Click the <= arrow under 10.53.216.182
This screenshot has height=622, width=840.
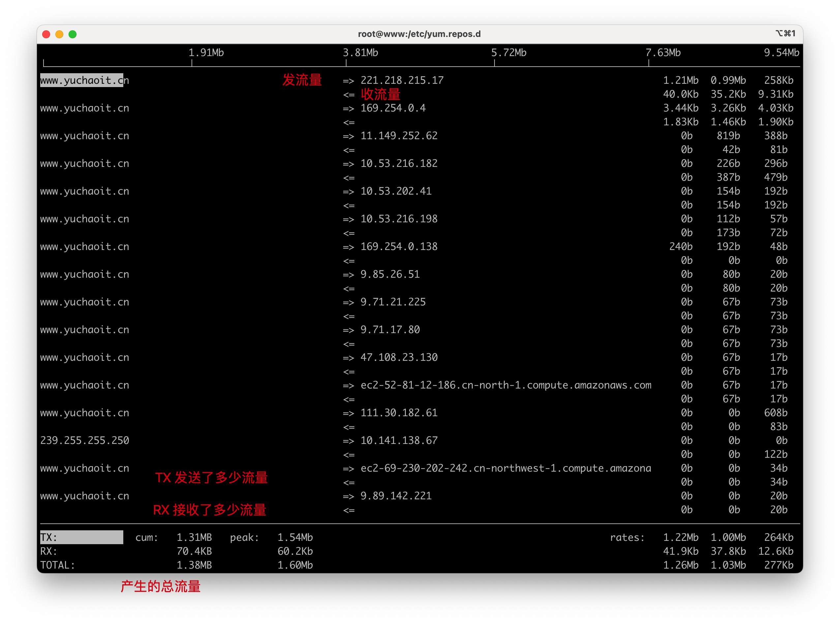(348, 178)
